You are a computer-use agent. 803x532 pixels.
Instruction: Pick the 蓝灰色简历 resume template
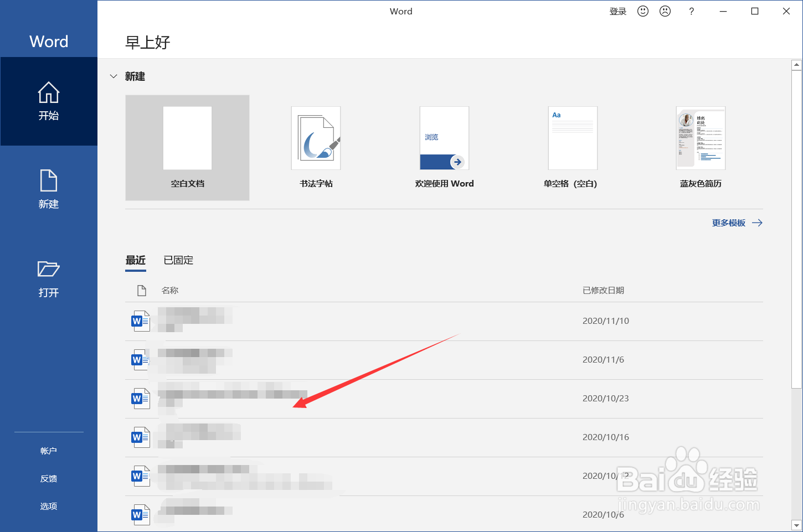click(701, 148)
